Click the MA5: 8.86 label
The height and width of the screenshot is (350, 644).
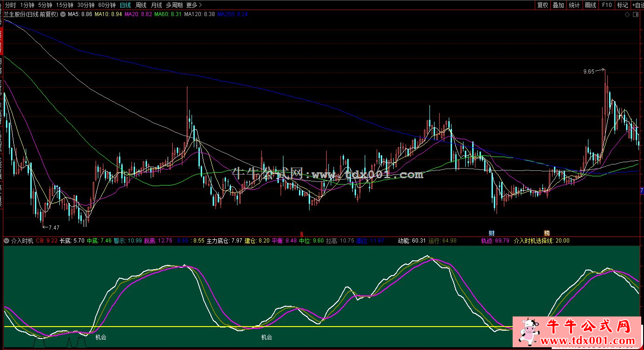(80, 14)
